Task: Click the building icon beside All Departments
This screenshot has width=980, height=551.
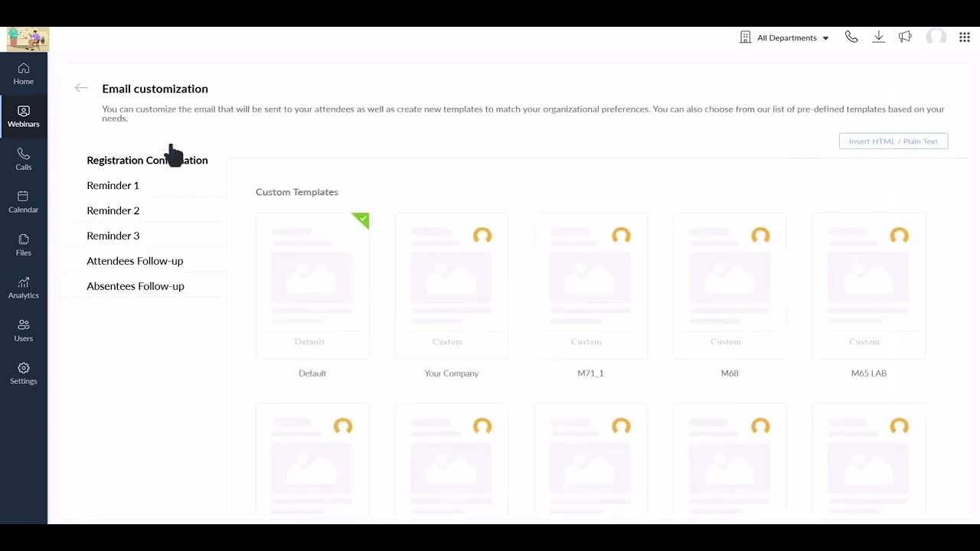Action: point(745,37)
